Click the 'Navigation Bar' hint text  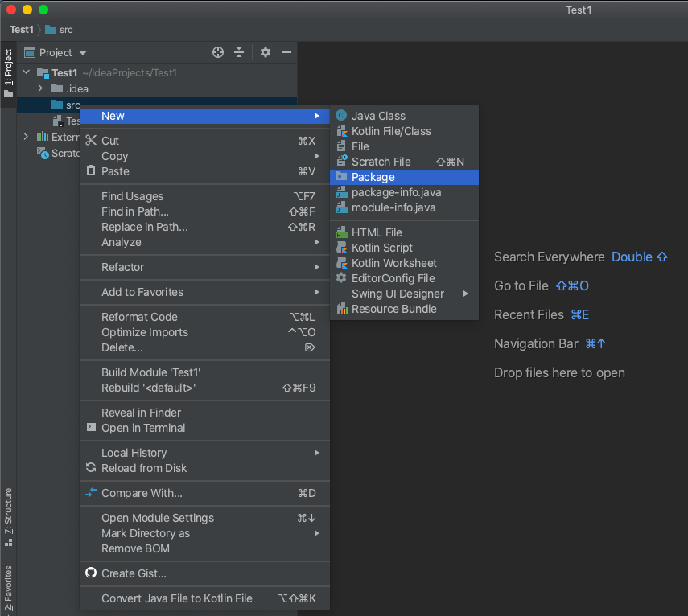536,343
